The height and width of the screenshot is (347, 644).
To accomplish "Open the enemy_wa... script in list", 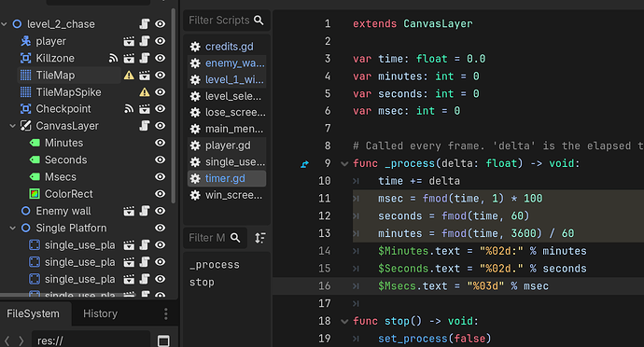I will click(x=227, y=63).
